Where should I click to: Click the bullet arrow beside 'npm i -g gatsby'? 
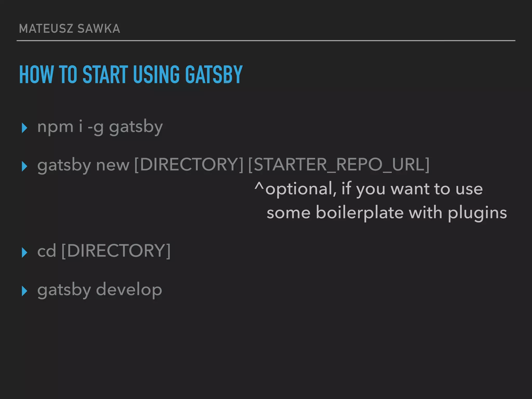tap(25, 128)
